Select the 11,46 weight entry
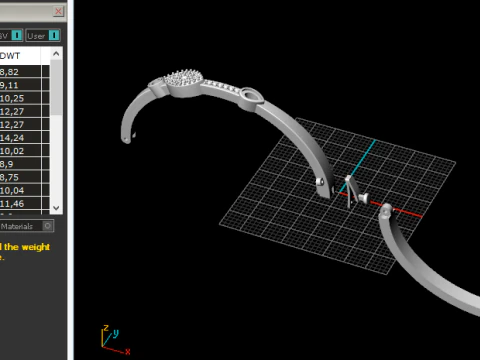 [x=21, y=203]
